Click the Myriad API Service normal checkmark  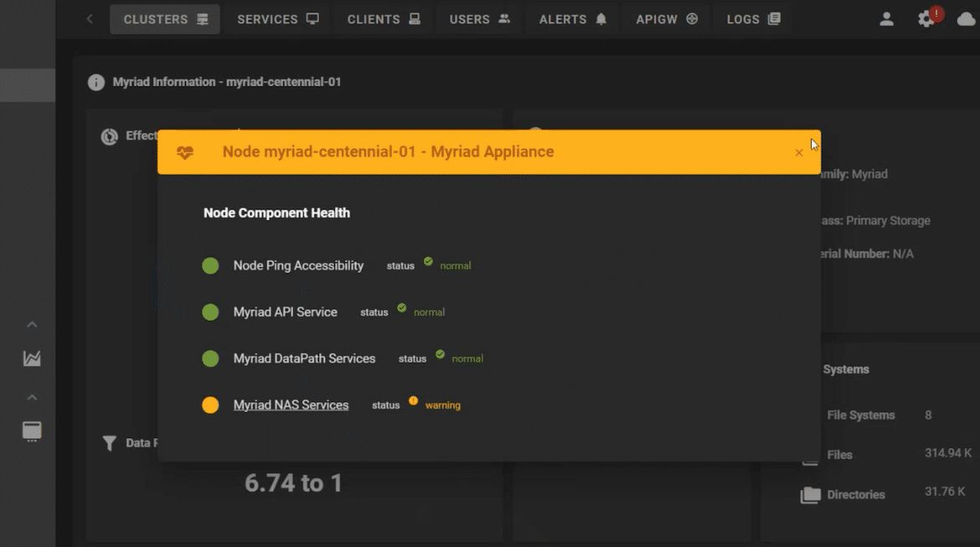(402, 307)
